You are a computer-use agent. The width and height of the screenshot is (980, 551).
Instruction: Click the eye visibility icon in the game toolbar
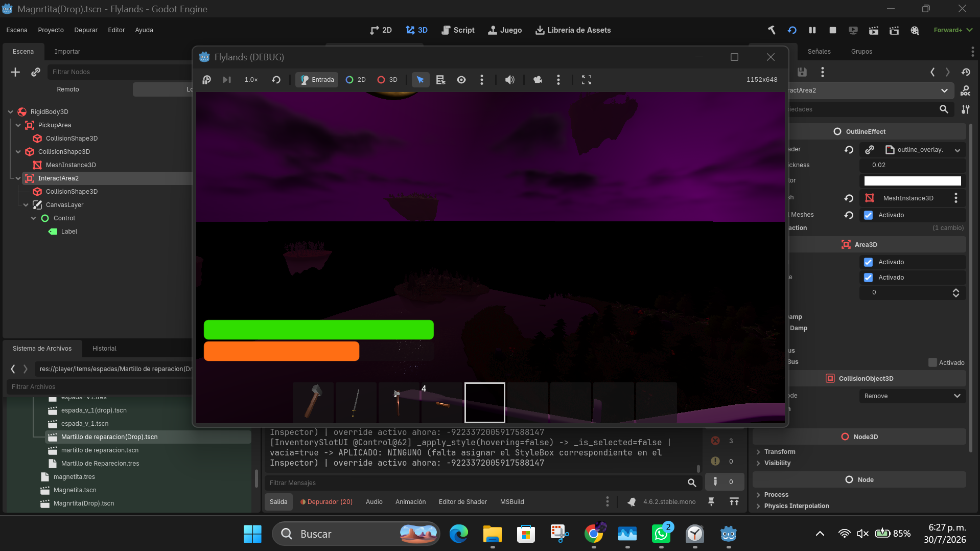[x=461, y=80]
